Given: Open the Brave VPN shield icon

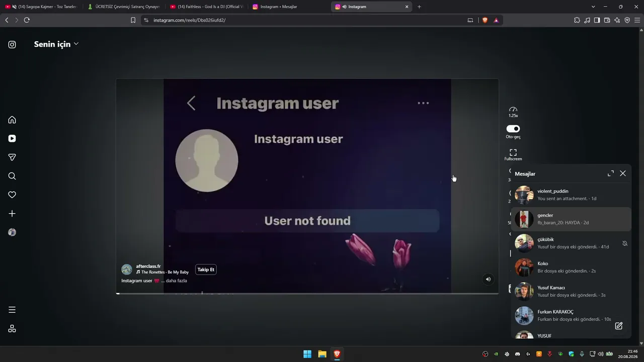Looking at the screenshot, I should point(627,20).
